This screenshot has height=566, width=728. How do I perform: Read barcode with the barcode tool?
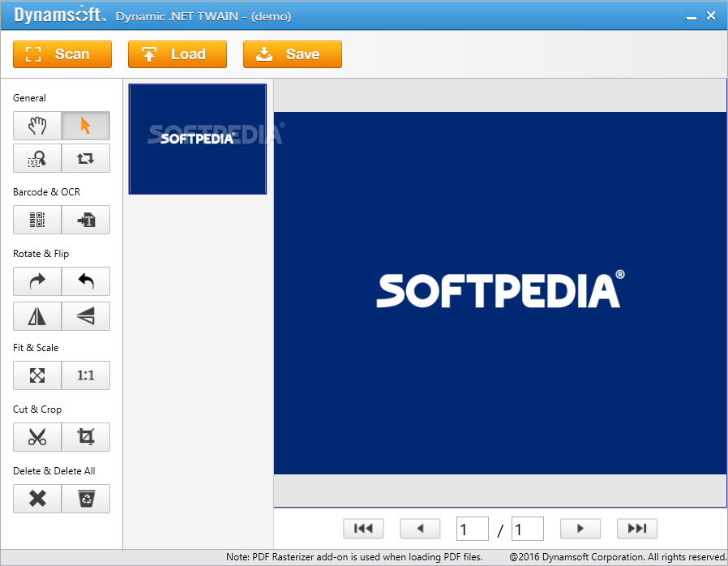37,220
